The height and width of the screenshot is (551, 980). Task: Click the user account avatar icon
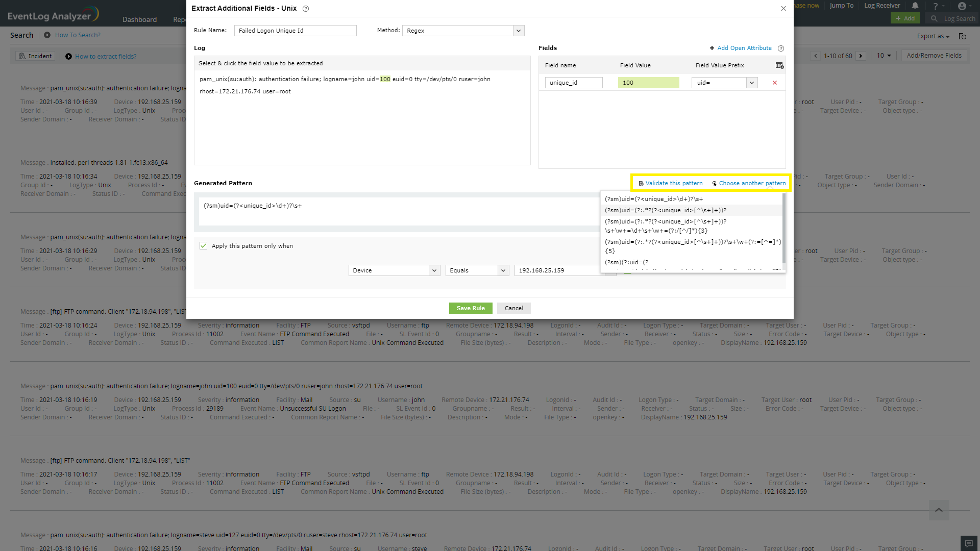tap(962, 6)
